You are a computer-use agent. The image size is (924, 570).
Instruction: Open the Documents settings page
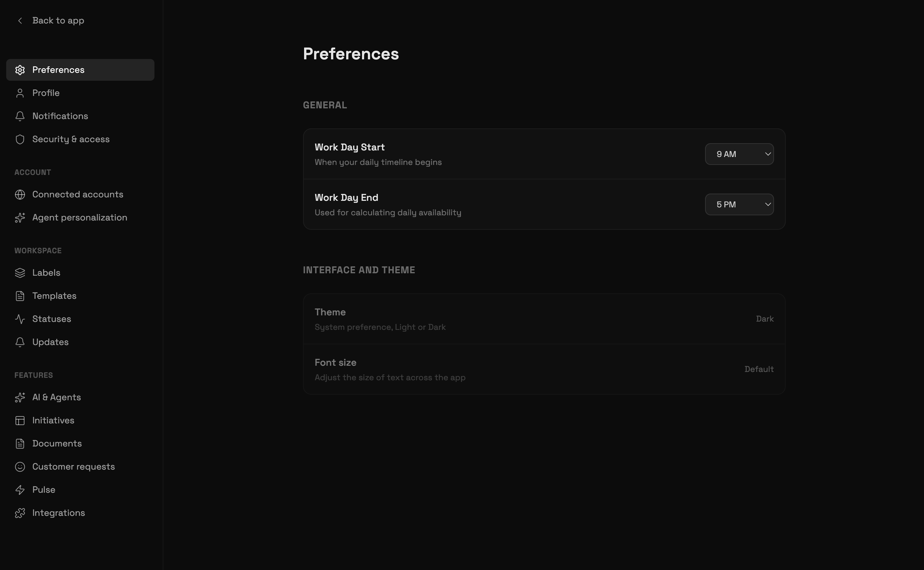(57, 444)
